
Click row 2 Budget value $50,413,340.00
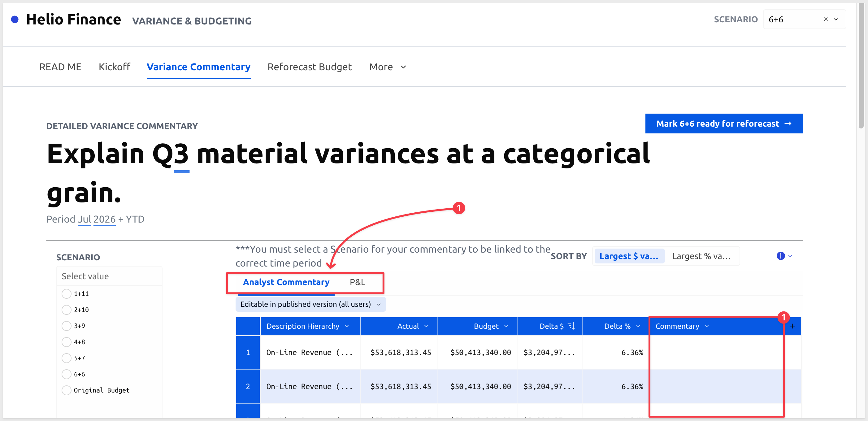click(480, 387)
